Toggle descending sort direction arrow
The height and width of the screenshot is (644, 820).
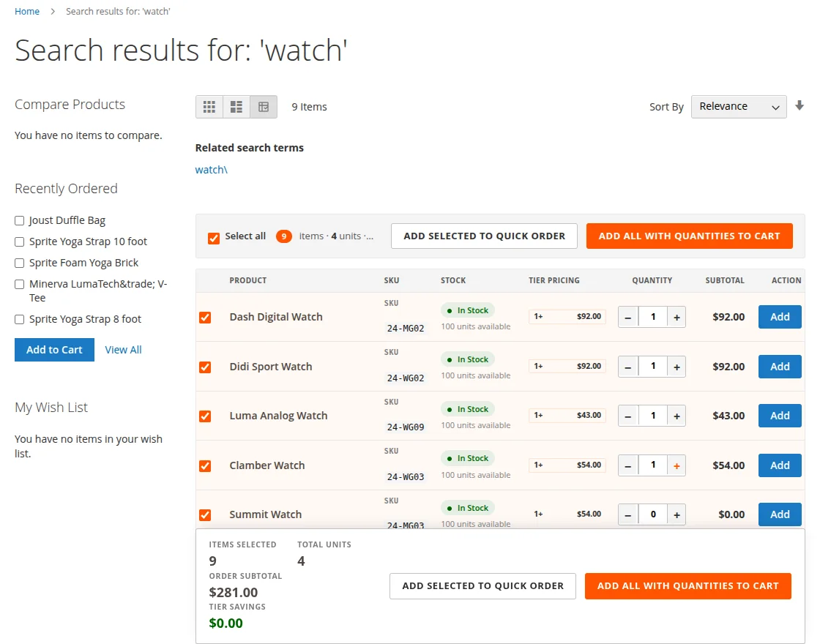799,106
